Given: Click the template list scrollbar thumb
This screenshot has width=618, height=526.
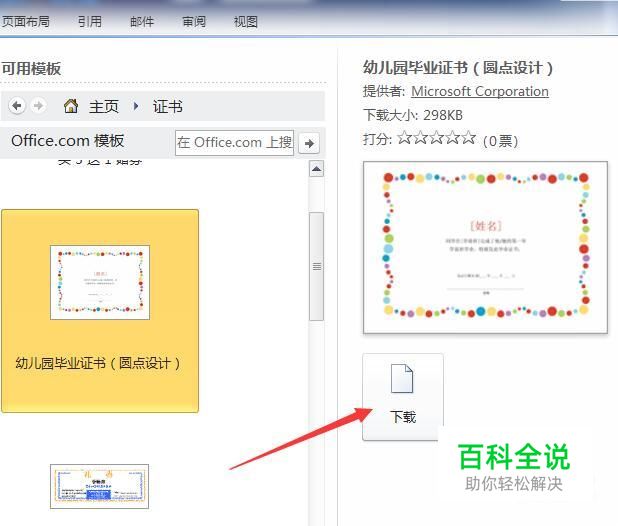Looking at the screenshot, I should tap(316, 266).
